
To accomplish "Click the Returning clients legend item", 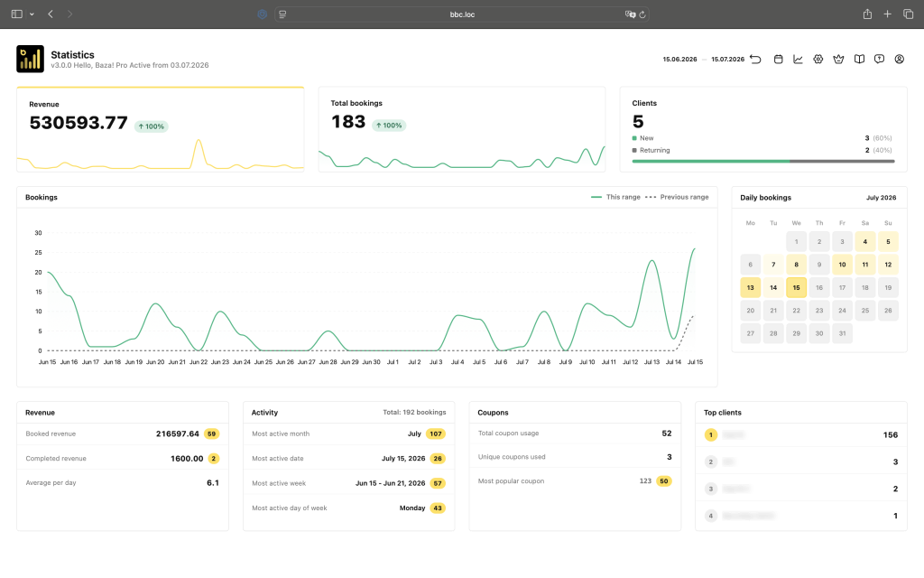I will [x=651, y=151].
